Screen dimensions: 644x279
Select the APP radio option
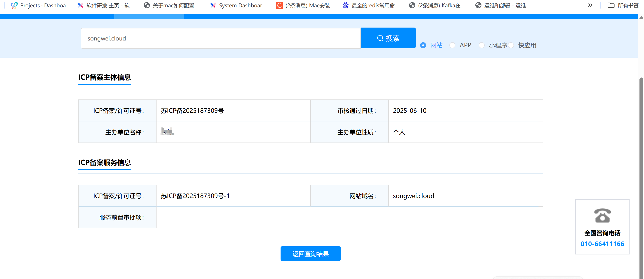pyautogui.click(x=452, y=45)
